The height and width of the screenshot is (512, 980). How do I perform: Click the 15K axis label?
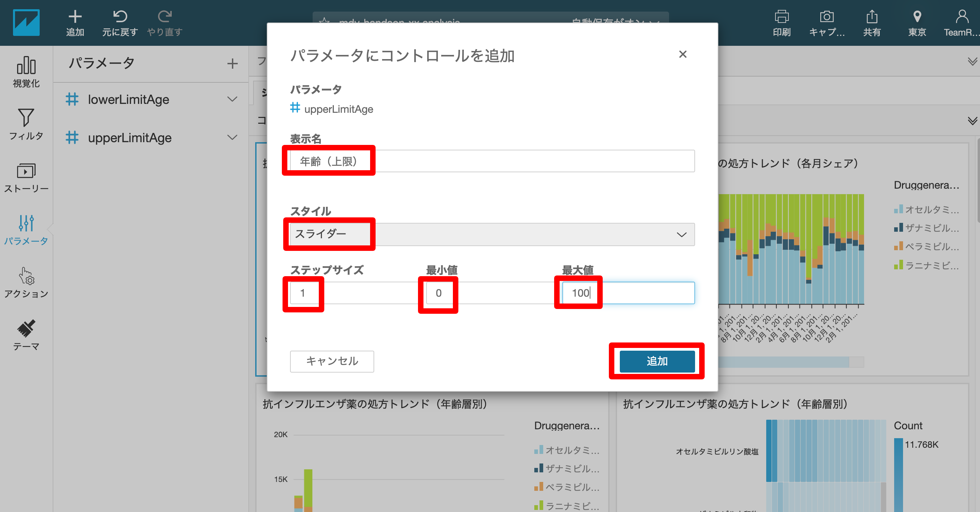tap(280, 479)
